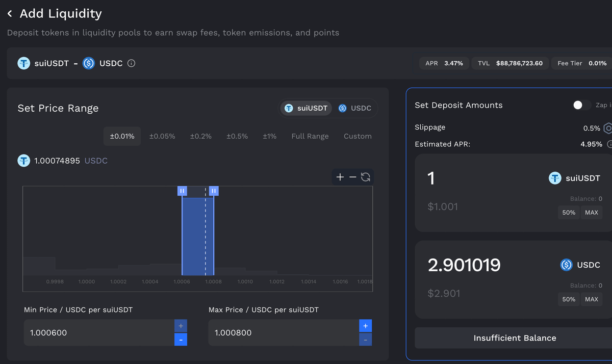This screenshot has width=612, height=364.
Task: Click the right range handle on chart
Action: (214, 191)
